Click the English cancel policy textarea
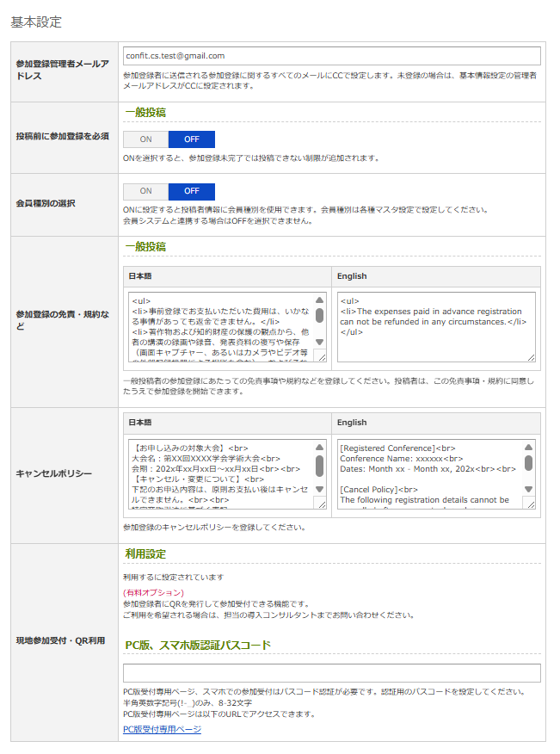Image resolution: width=560 pixels, height=754 pixels. [436, 473]
